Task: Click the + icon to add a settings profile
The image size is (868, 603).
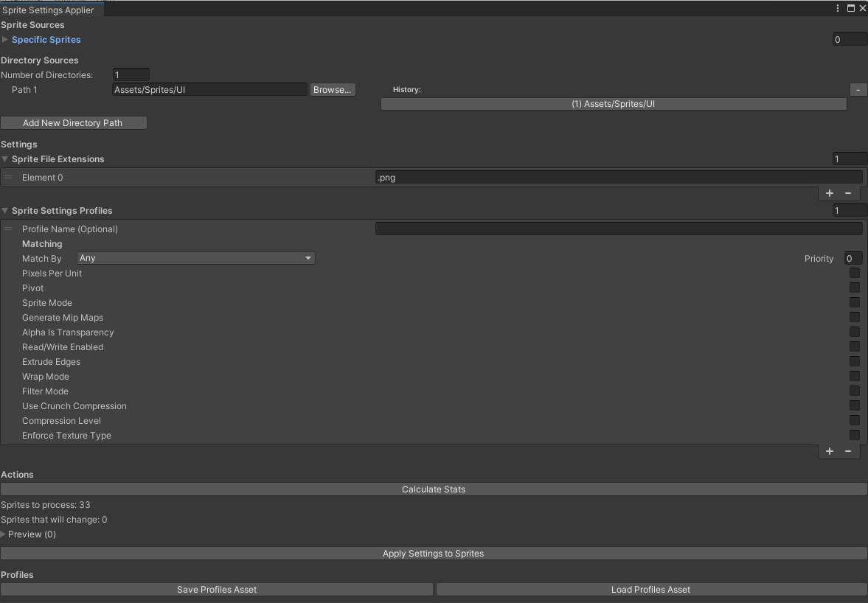Action: click(x=829, y=451)
